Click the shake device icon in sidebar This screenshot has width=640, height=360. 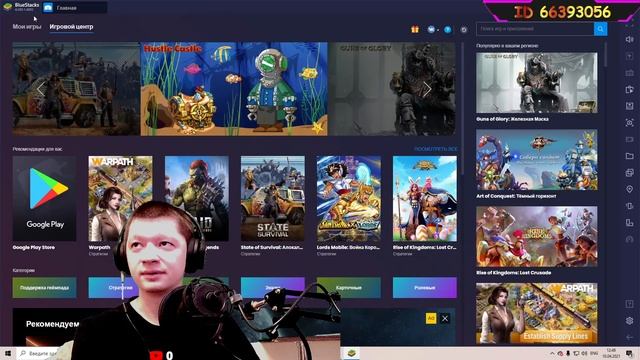pyautogui.click(x=629, y=206)
